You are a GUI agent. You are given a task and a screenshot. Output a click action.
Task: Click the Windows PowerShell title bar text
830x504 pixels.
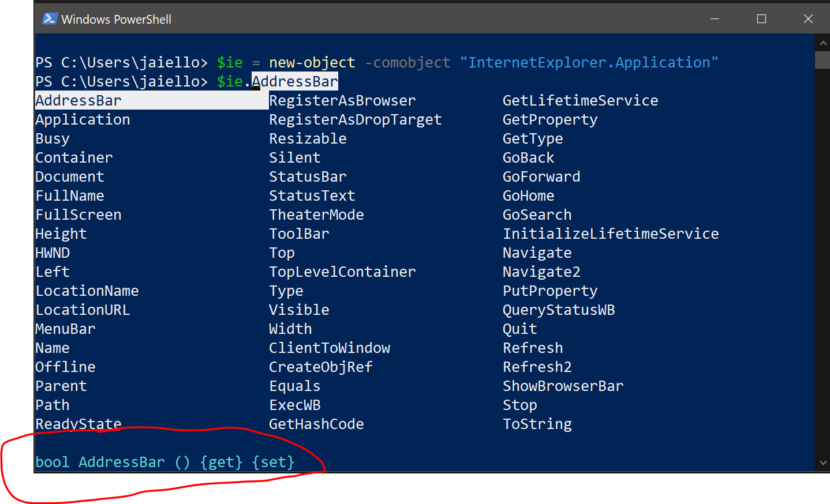click(x=114, y=19)
